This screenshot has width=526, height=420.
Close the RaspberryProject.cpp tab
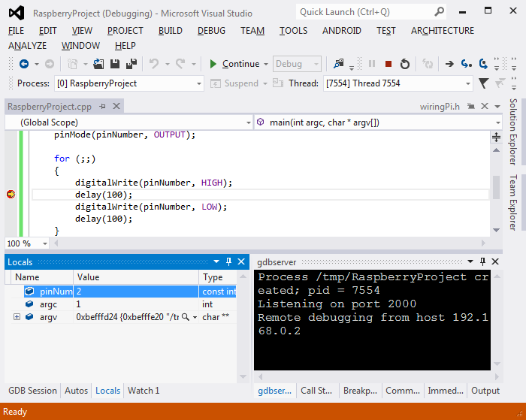(116, 107)
